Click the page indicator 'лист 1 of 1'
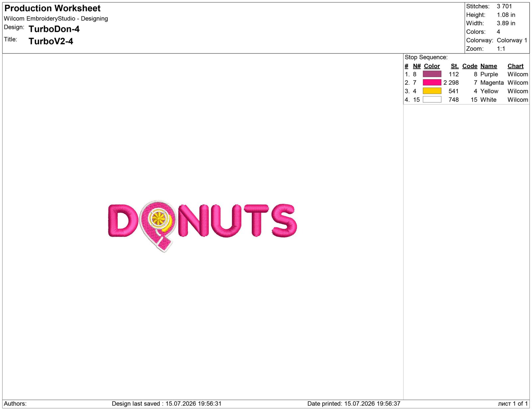 pyautogui.click(x=513, y=404)
